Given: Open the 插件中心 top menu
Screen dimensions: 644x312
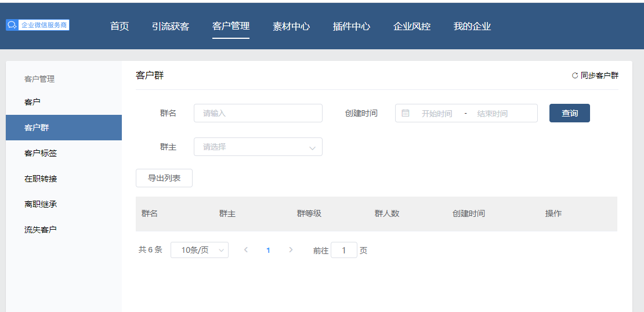Looking at the screenshot, I should 352,26.
